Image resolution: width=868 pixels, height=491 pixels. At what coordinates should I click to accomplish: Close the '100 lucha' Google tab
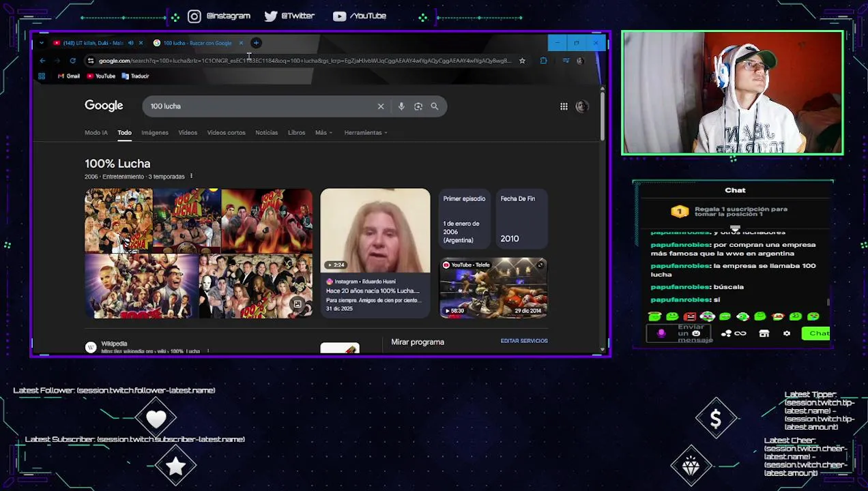click(240, 43)
